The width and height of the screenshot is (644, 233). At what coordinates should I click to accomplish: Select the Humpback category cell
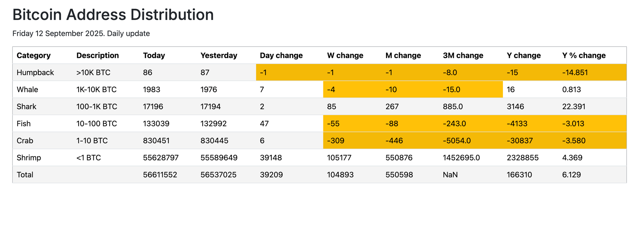tap(35, 73)
